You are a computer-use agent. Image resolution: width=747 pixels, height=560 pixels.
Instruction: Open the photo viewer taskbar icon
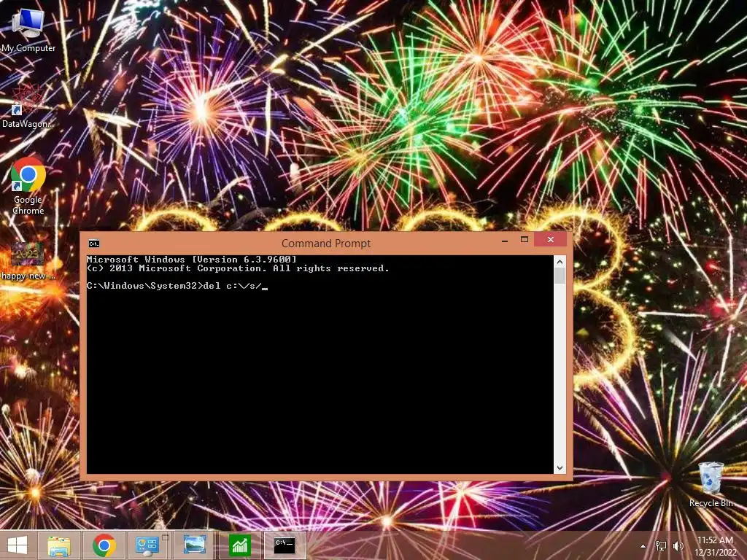pos(195,545)
